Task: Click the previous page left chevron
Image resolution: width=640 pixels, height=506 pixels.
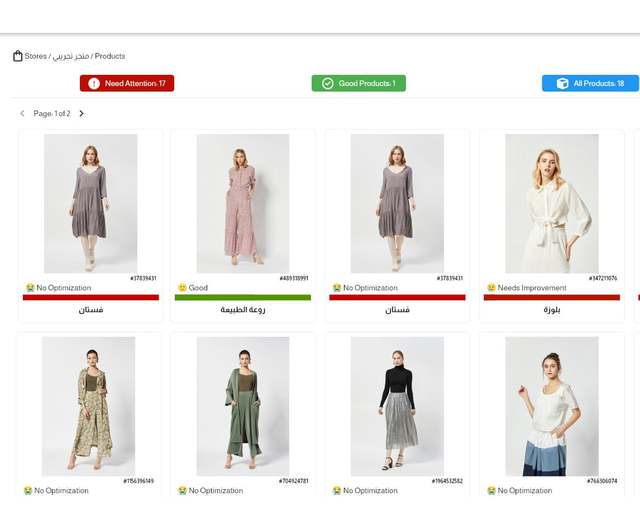Action: pyautogui.click(x=22, y=113)
